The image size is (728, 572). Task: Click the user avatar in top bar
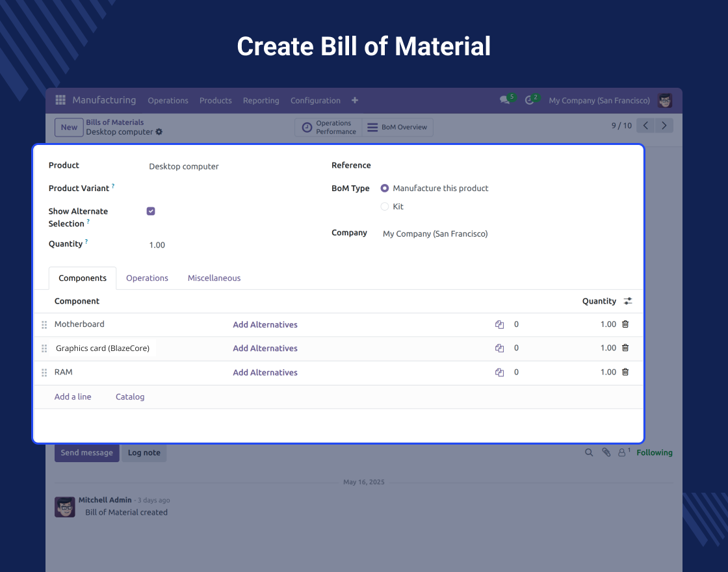coord(665,100)
